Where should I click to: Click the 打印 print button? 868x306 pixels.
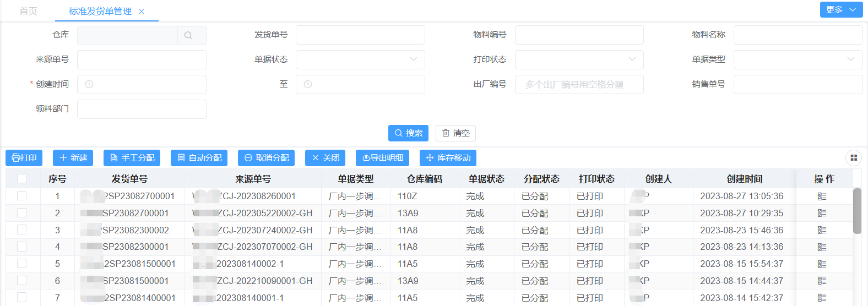coord(24,158)
